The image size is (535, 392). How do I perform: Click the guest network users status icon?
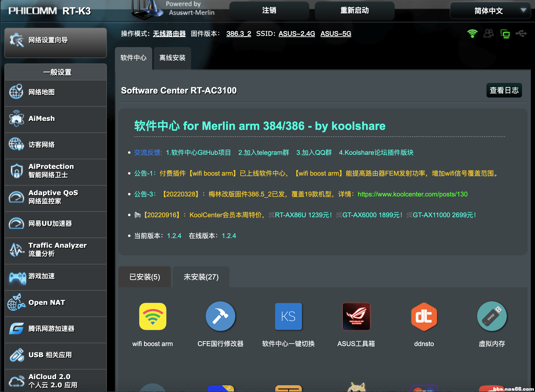pyautogui.click(x=489, y=34)
